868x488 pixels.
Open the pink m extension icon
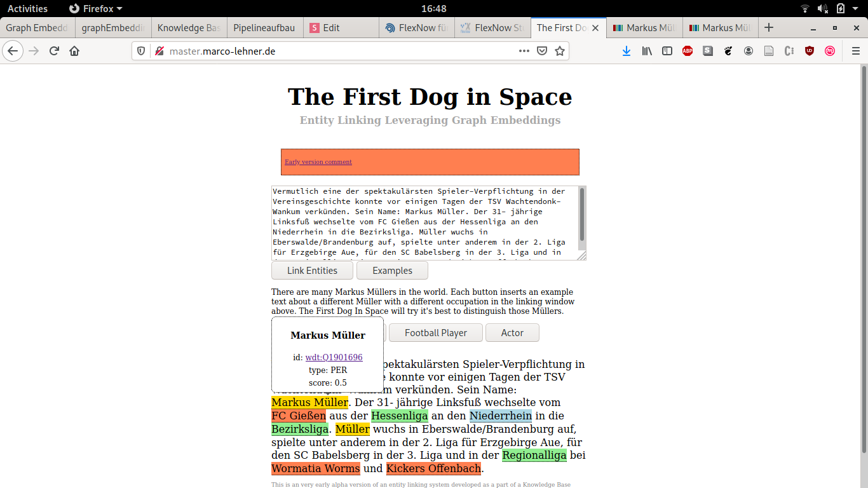coord(830,51)
